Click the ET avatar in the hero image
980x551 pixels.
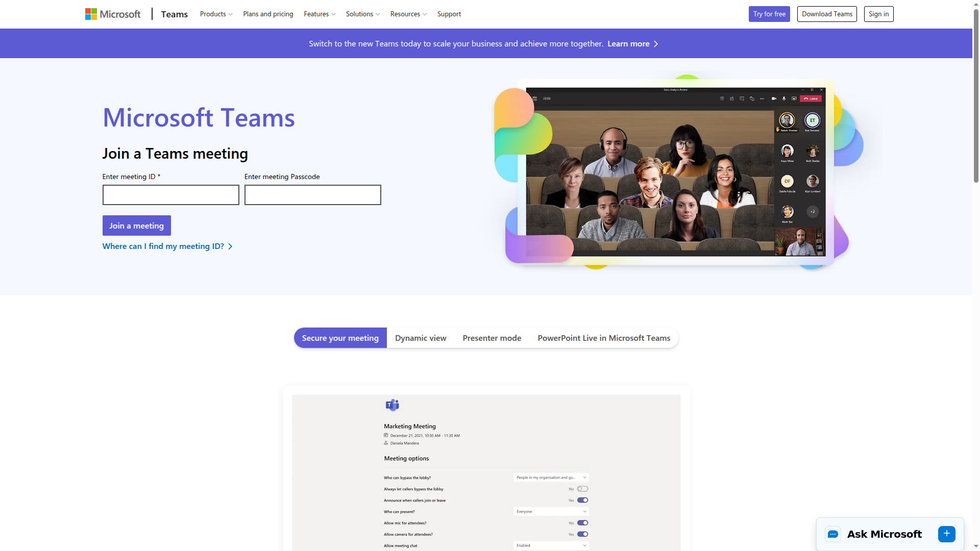click(x=813, y=120)
